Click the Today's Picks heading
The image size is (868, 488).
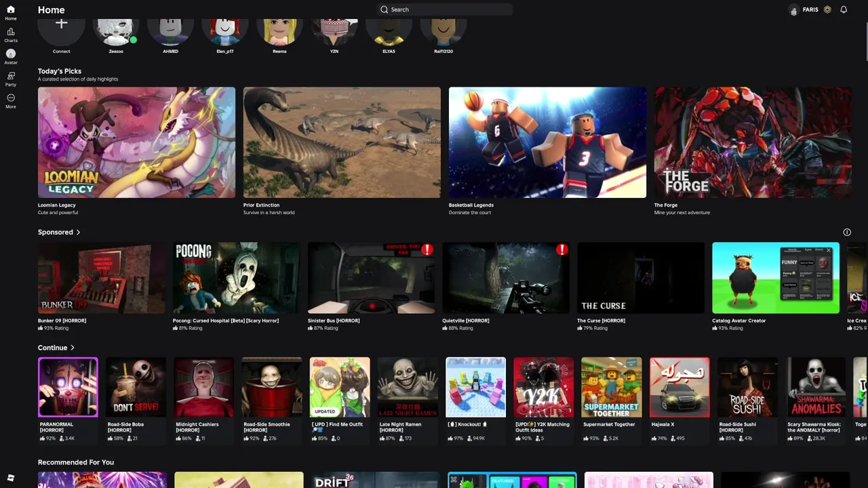[x=60, y=71]
